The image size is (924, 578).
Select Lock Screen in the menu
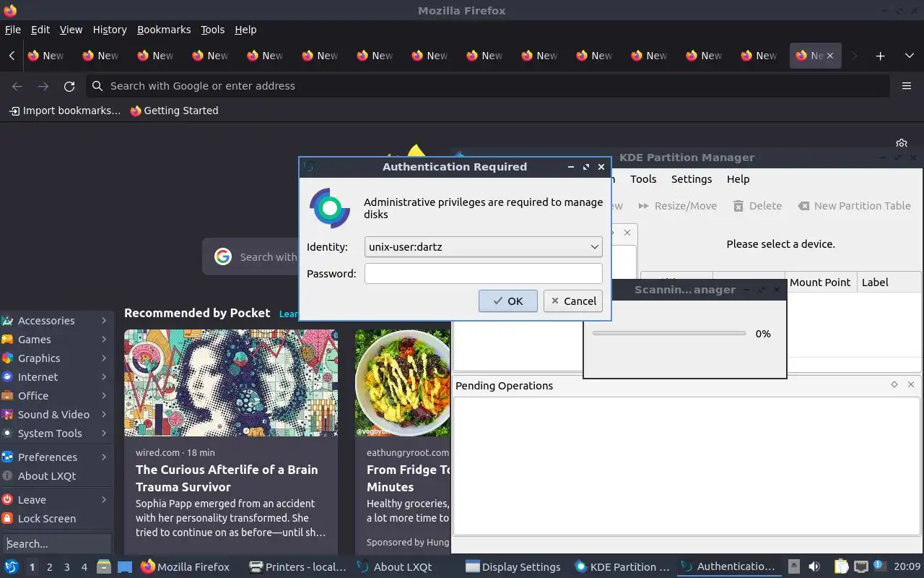point(56,518)
